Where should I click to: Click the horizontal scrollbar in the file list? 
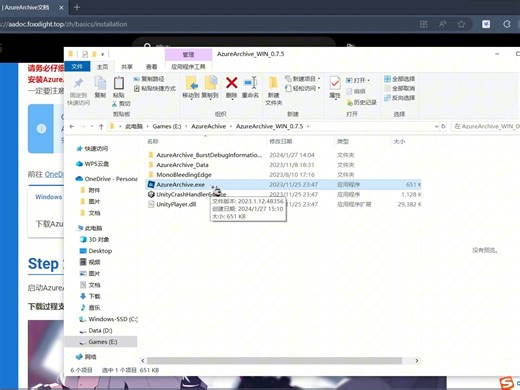[274, 361]
